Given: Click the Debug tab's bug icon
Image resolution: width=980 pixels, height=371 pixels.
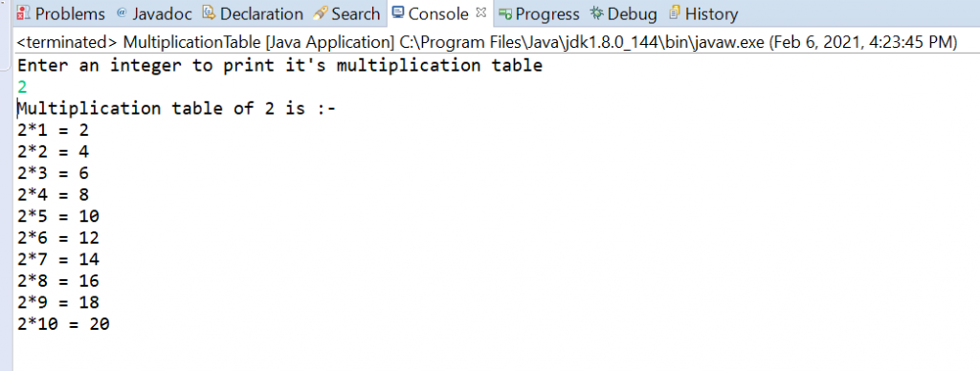Looking at the screenshot, I should click(x=597, y=12).
